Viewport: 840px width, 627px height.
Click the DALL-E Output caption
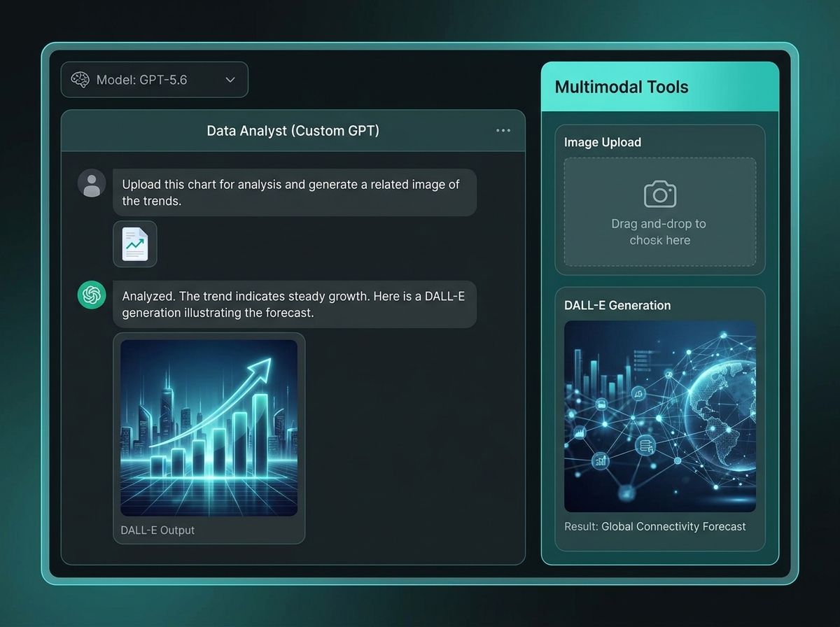pyautogui.click(x=157, y=530)
